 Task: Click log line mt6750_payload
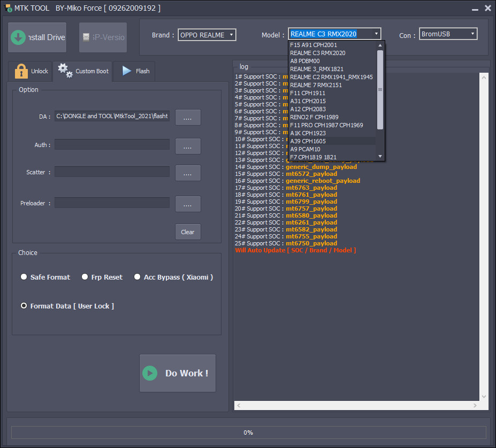pyautogui.click(x=286, y=243)
